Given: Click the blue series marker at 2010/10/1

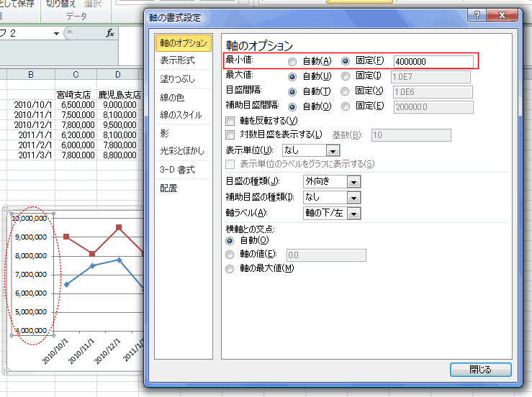Looking at the screenshot, I should click(66, 284).
